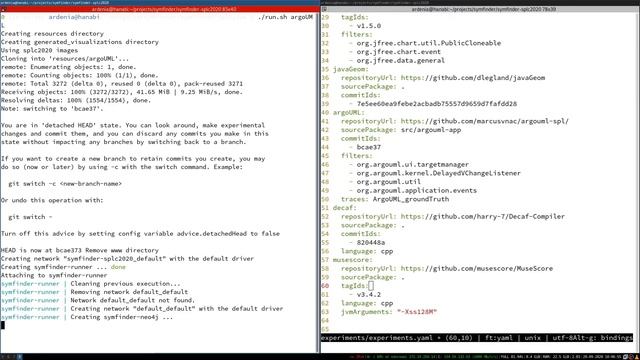Open the dlegland/javaGeom GitHub URL
The height and width of the screenshot is (360, 640).
click(473, 78)
